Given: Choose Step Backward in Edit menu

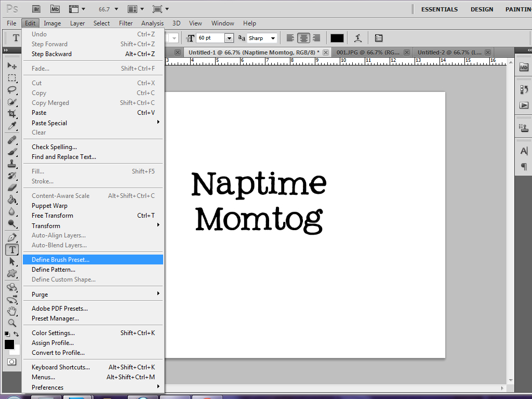Looking at the screenshot, I should pos(94,54).
